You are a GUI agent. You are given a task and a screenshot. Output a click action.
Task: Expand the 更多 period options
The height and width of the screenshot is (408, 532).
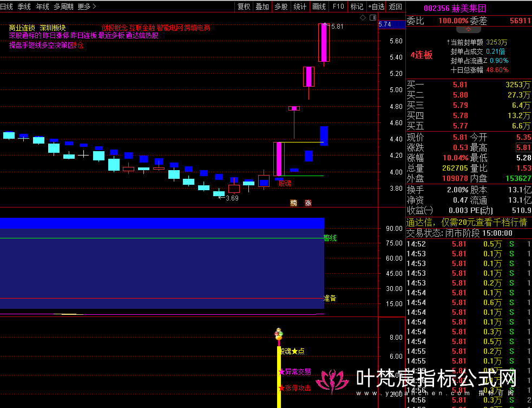tap(87, 7)
